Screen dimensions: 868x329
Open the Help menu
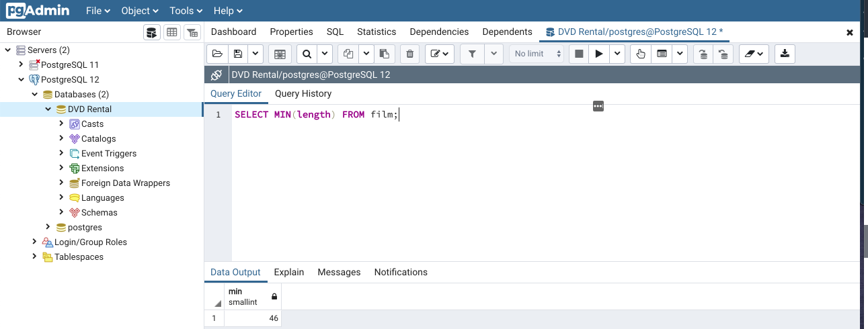tap(228, 11)
